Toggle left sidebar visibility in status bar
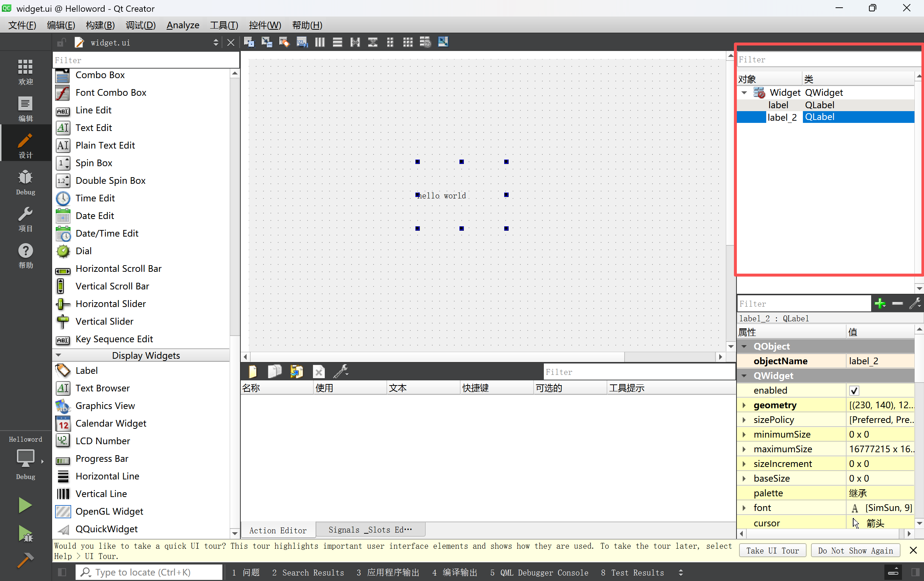The width and height of the screenshot is (924, 581). pos(62,572)
